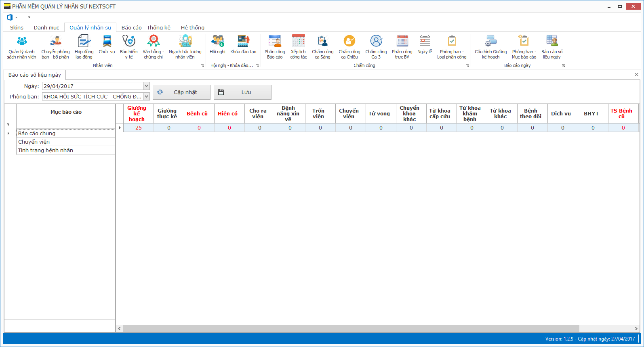Open Phòng ban - Mục báo cáo
The image size is (644, 347).
[x=524, y=47]
